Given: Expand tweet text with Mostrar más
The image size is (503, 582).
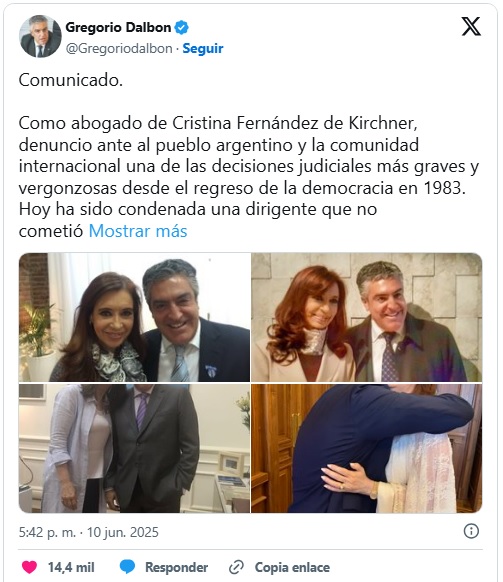Looking at the screenshot, I should [x=138, y=231].
